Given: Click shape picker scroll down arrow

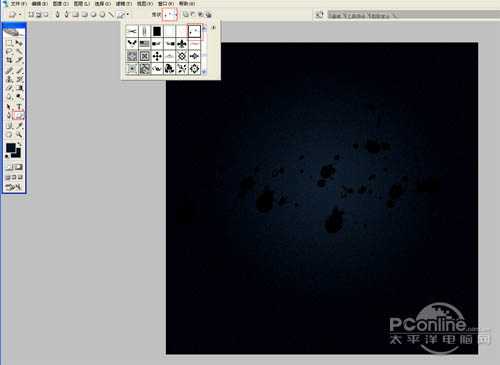Looking at the screenshot, I should point(204,71).
